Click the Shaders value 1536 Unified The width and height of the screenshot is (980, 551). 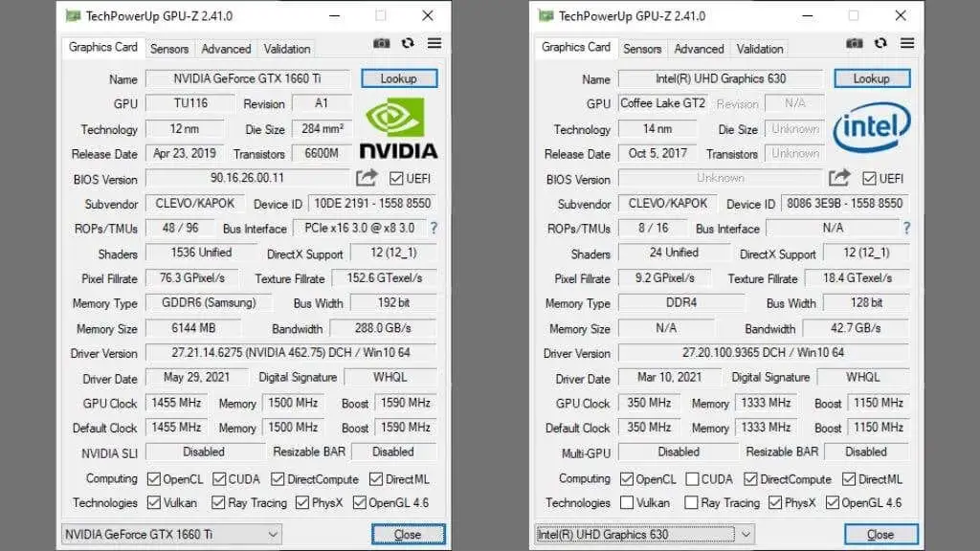pyautogui.click(x=201, y=253)
